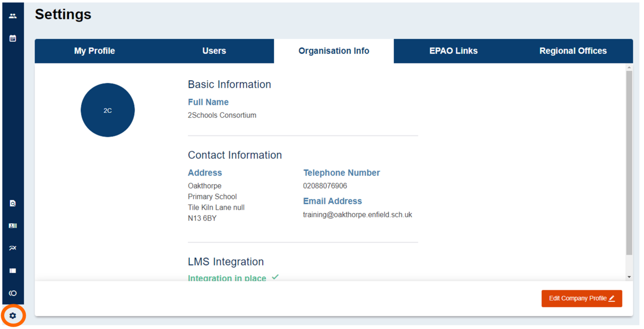Select the circular logo icon in the sidebar

pos(12,293)
